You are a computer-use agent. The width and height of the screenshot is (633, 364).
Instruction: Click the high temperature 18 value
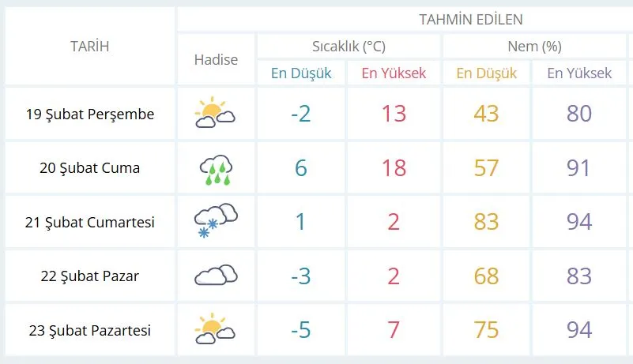click(x=394, y=168)
